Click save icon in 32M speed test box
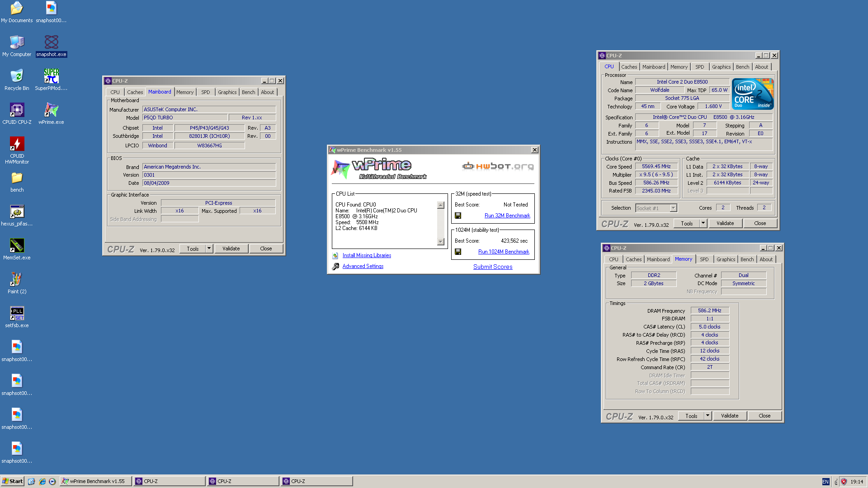868x488 pixels. (x=458, y=216)
